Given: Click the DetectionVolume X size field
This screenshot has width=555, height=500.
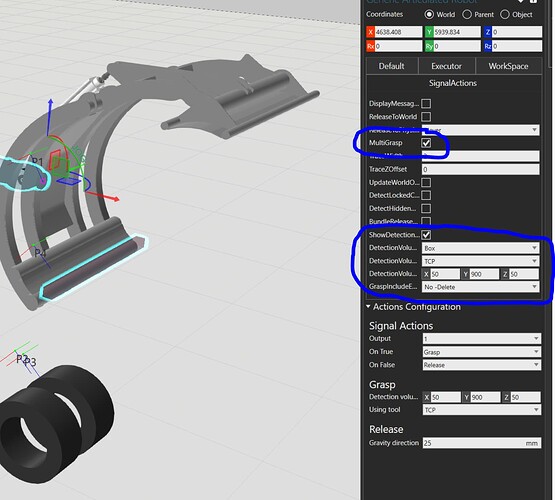Looking at the screenshot, I should click(445, 274).
